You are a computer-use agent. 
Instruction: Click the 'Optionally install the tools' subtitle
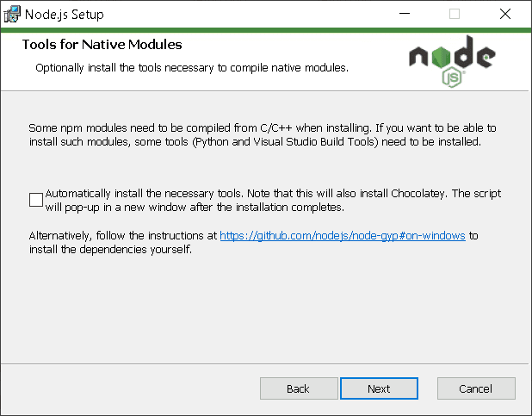click(x=191, y=67)
